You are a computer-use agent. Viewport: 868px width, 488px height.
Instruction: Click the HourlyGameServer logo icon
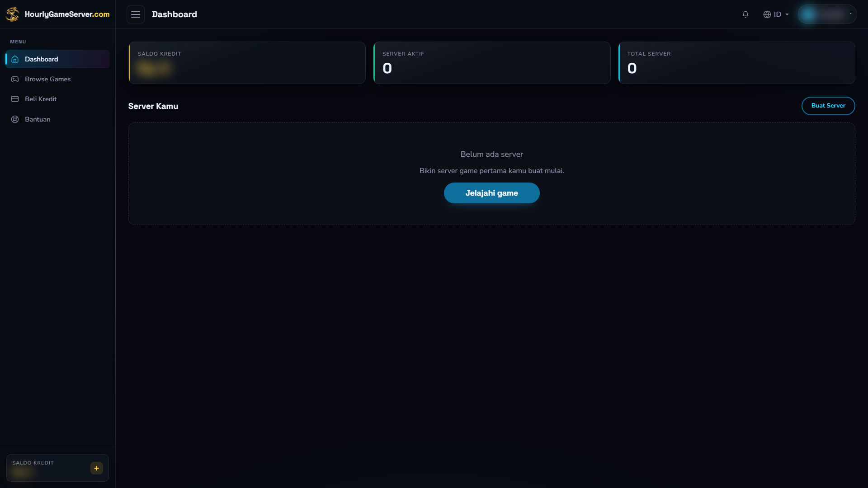coord(12,14)
